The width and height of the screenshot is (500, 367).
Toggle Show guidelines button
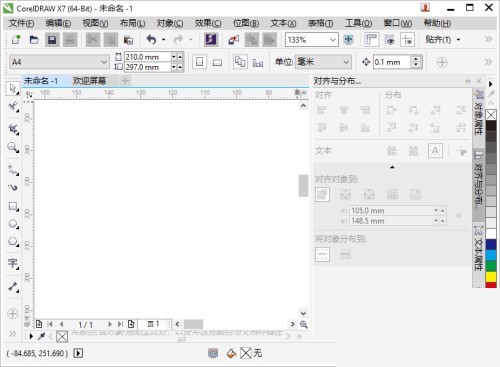coord(408,40)
